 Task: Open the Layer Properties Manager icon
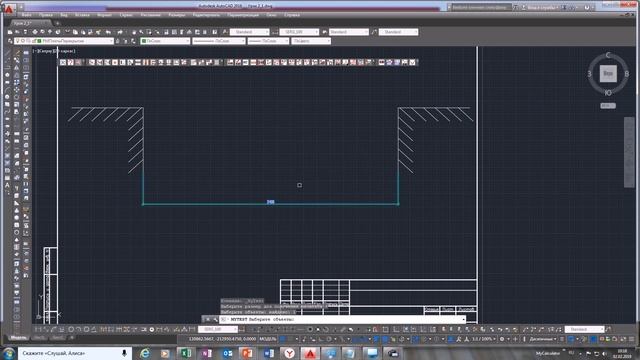pyautogui.click(x=10, y=41)
